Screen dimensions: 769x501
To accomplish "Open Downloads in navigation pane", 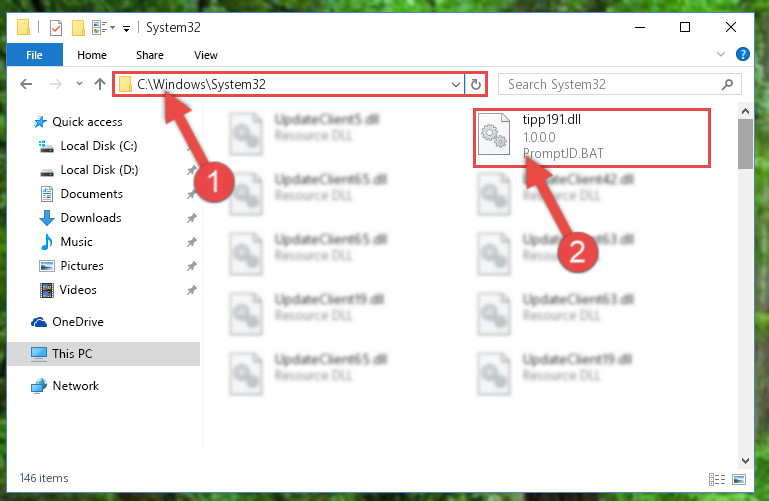I will click(91, 218).
